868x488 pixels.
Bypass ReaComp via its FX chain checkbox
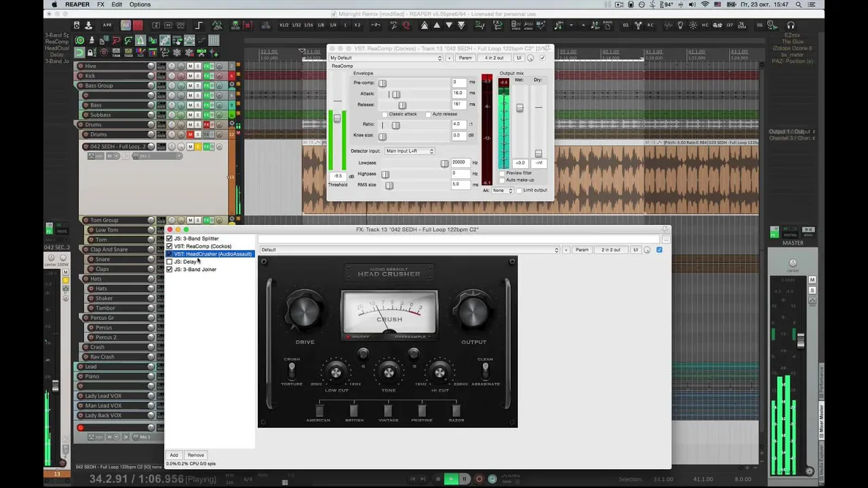170,246
